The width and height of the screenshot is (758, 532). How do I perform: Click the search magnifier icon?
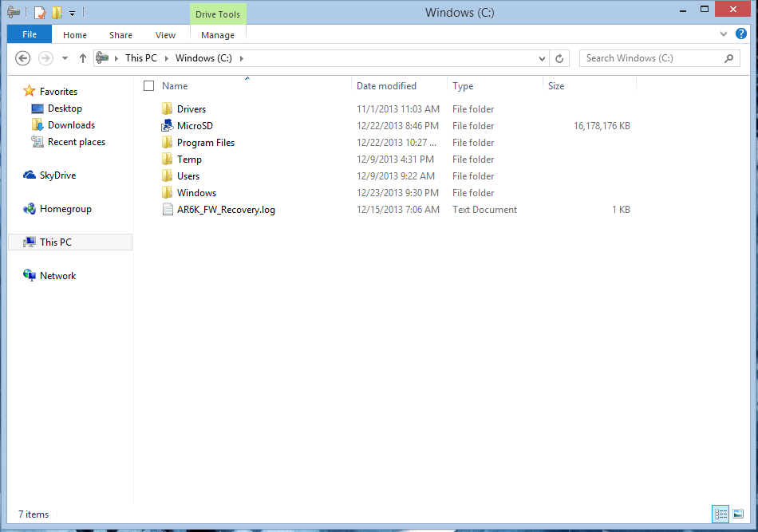coord(728,58)
